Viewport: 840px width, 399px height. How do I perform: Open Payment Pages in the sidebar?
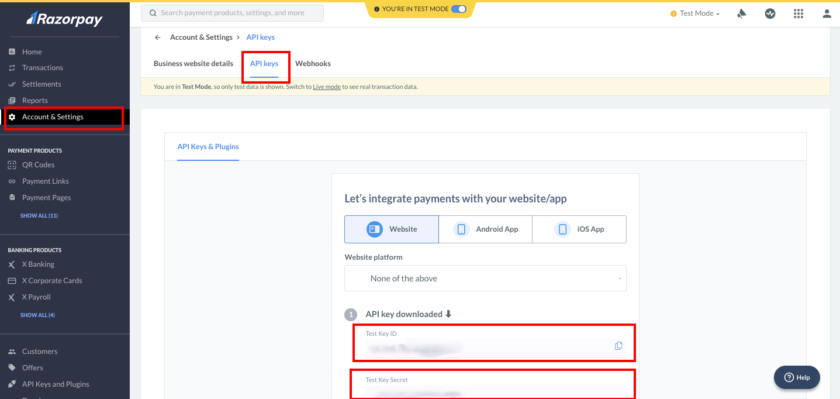click(x=46, y=198)
